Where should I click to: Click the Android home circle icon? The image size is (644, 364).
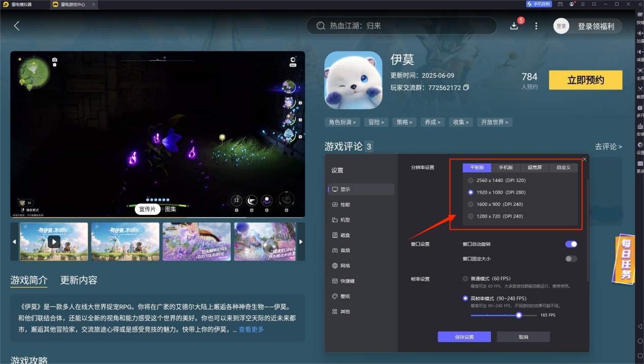coord(640,341)
